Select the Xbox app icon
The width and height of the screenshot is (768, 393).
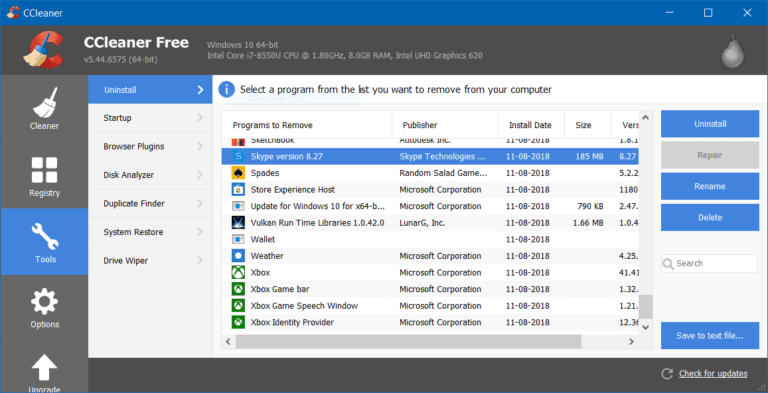pyautogui.click(x=238, y=272)
